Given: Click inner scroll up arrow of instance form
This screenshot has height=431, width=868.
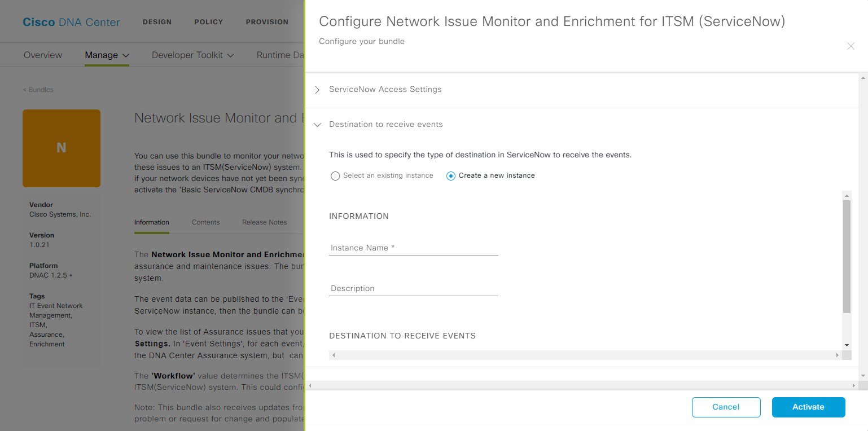Looking at the screenshot, I should point(847,195).
